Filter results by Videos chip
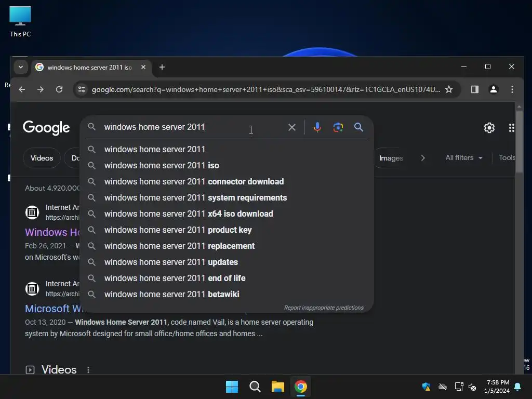The width and height of the screenshot is (532, 399). 42,158
